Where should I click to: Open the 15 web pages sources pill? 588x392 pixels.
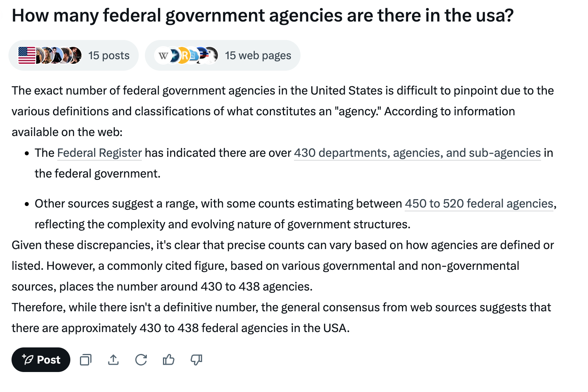point(223,55)
